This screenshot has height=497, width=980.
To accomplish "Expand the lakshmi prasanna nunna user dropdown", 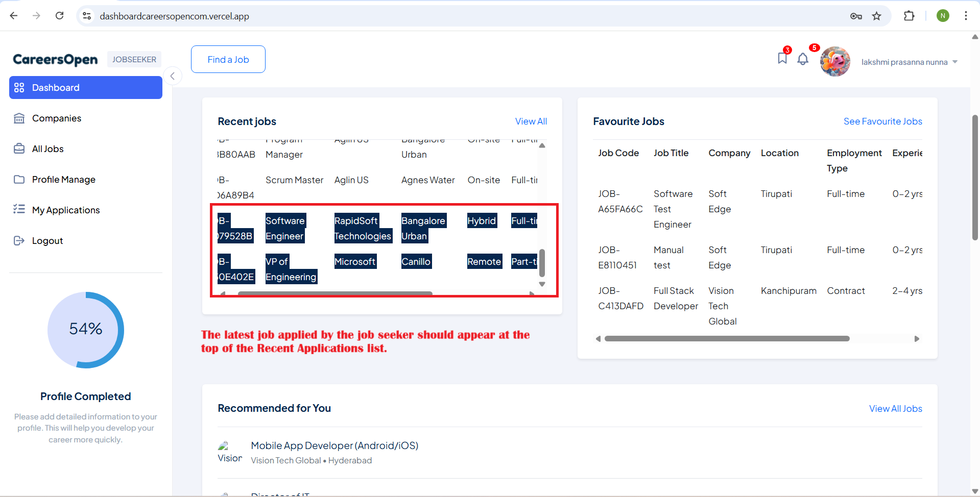I will pos(954,62).
